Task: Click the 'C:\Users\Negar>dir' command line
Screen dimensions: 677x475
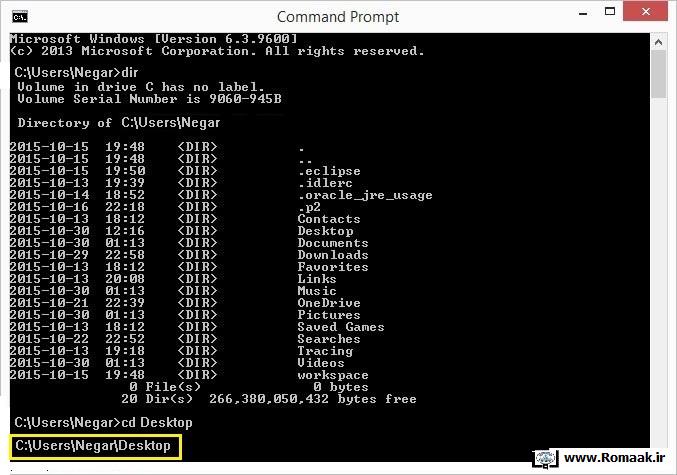Action: coord(76,72)
